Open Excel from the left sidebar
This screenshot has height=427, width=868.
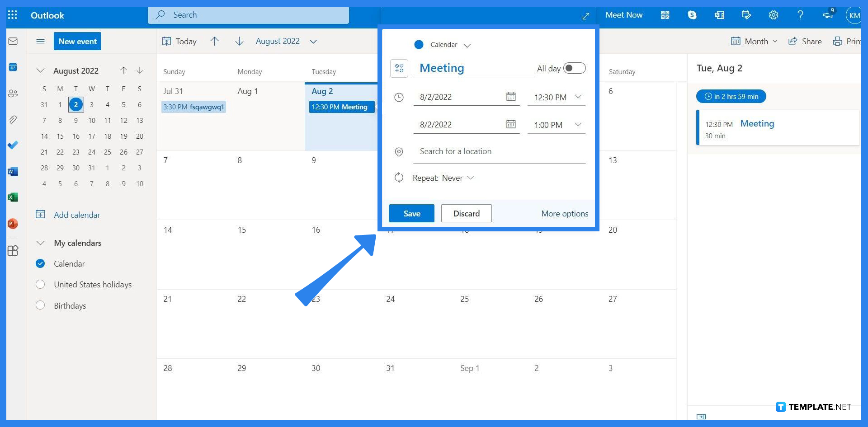[13, 197]
